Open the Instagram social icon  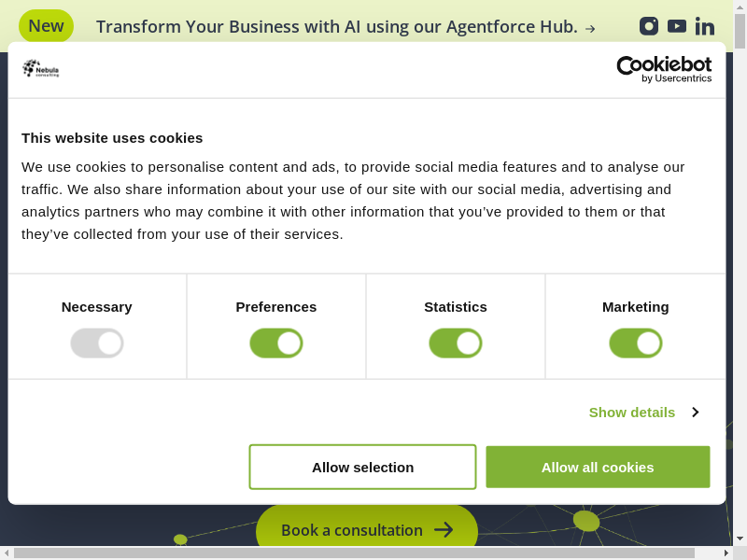649,26
